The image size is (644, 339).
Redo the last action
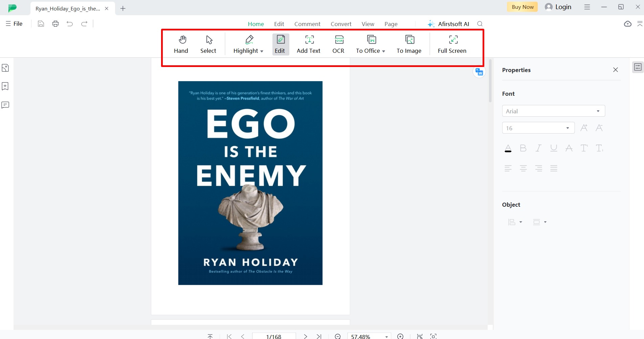point(84,24)
